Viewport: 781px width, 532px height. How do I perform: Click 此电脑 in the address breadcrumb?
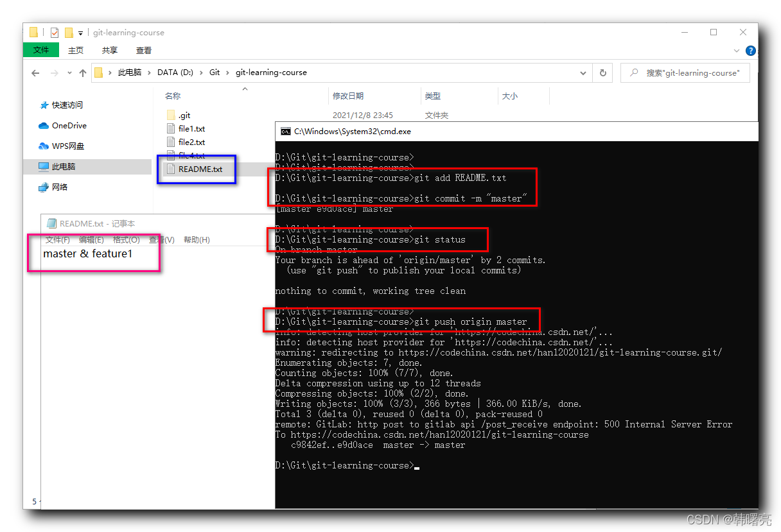(x=130, y=73)
